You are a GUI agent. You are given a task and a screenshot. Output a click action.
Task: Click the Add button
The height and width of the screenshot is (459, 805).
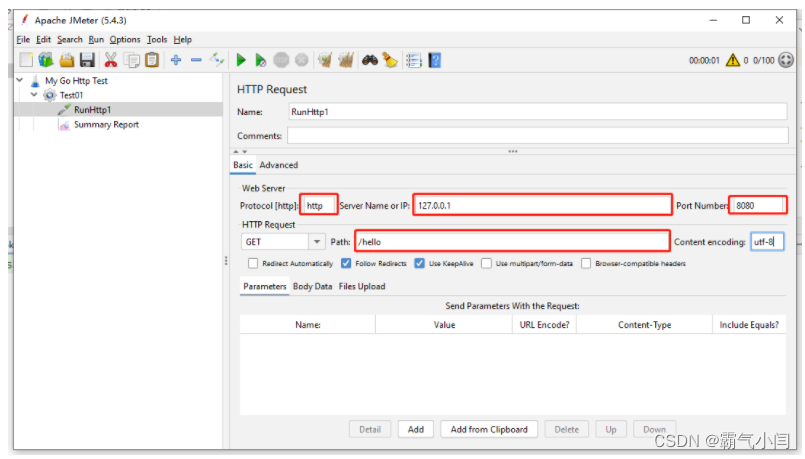click(416, 430)
